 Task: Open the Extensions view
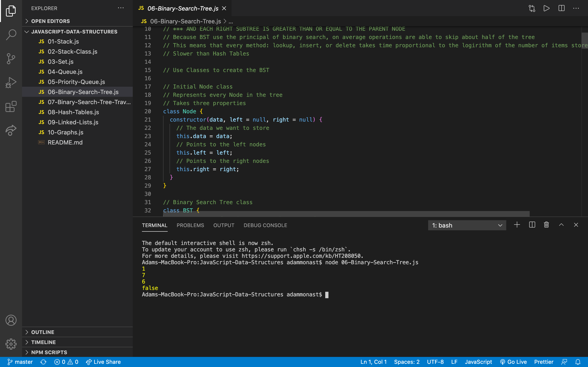coord(11,107)
